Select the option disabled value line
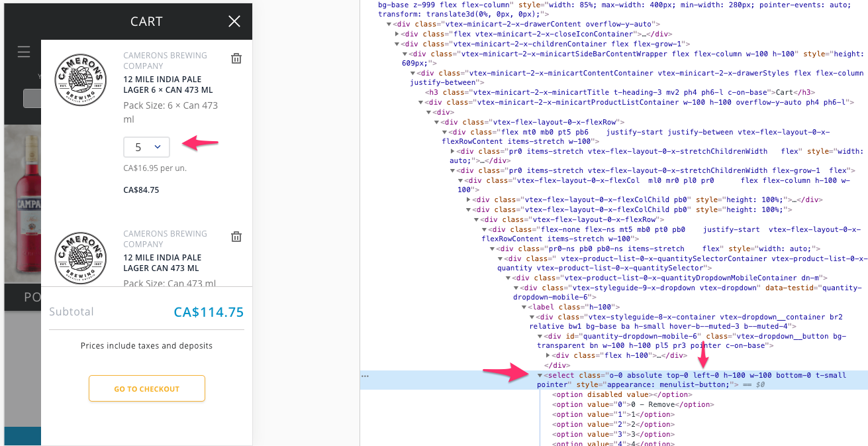 (x=622, y=395)
